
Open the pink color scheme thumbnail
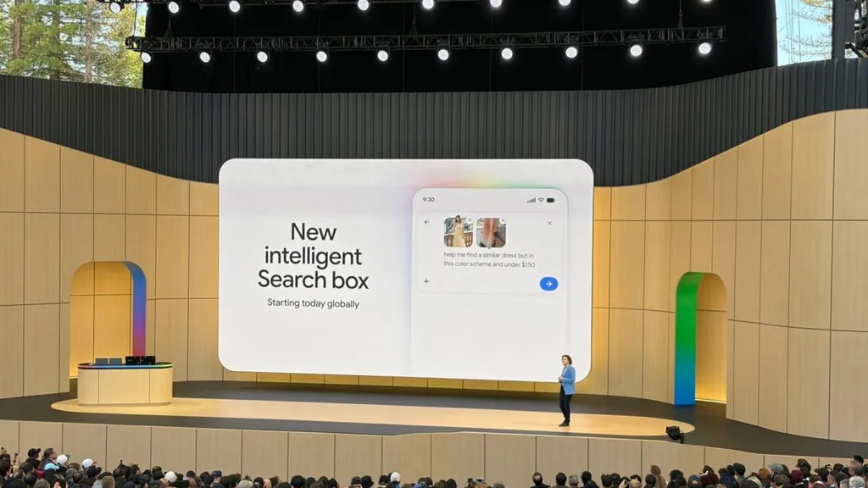pyautogui.click(x=491, y=232)
